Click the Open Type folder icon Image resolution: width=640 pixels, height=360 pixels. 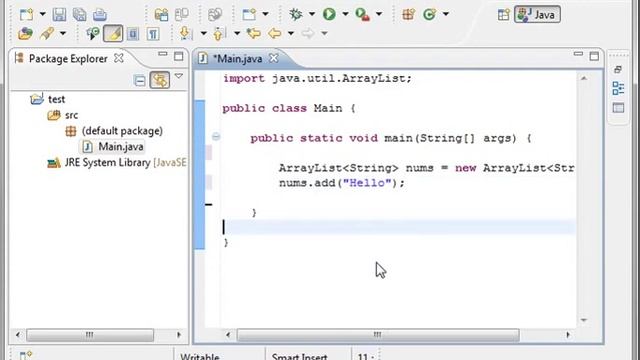pyautogui.click(x=25, y=33)
